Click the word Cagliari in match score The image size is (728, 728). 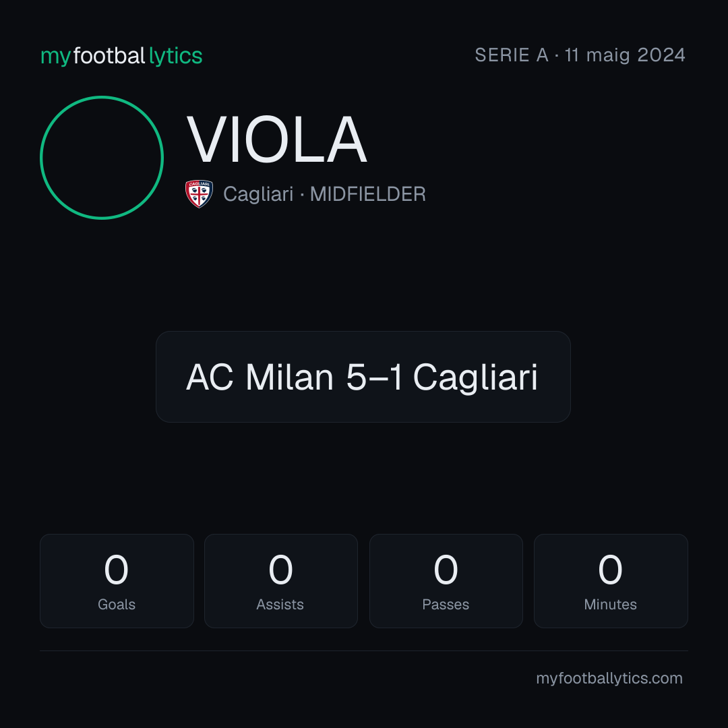475,378
